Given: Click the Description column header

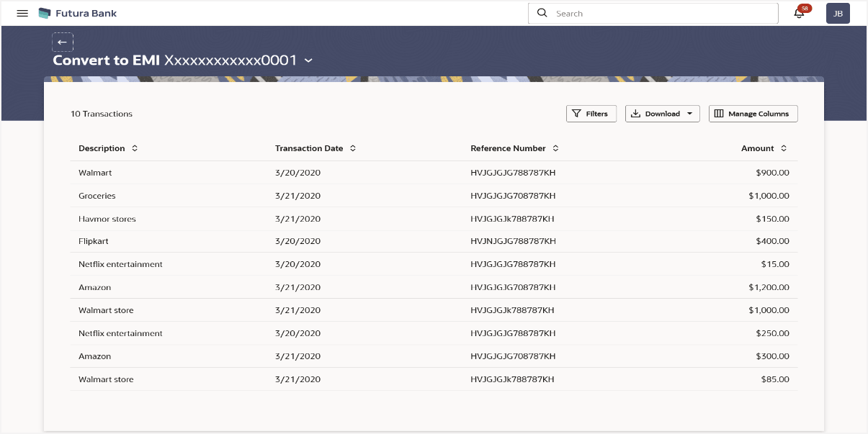Looking at the screenshot, I should [102, 148].
